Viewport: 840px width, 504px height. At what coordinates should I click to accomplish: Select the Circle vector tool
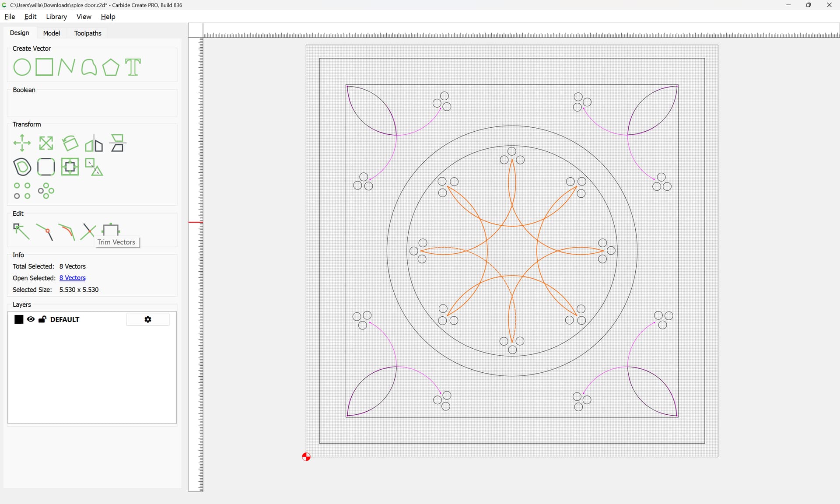[22, 67]
